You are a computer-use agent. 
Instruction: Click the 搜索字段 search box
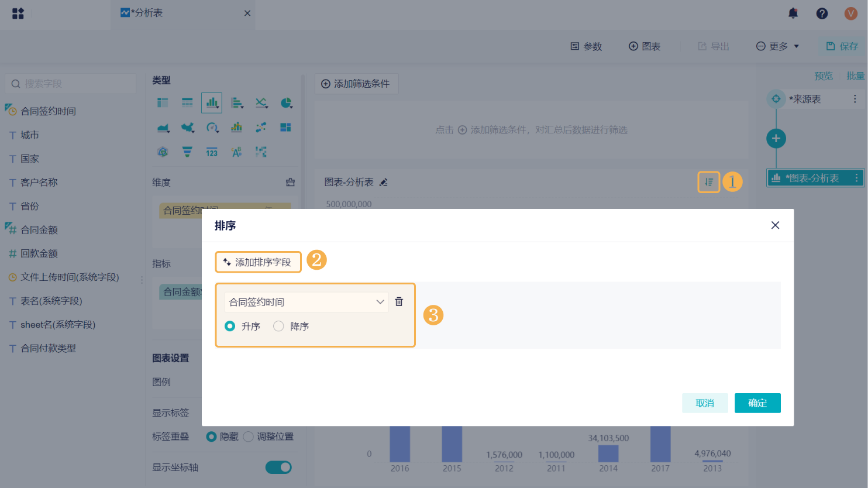(x=71, y=84)
